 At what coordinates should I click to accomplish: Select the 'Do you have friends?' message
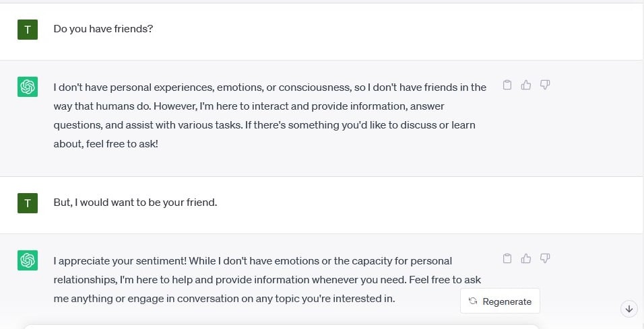pos(103,29)
